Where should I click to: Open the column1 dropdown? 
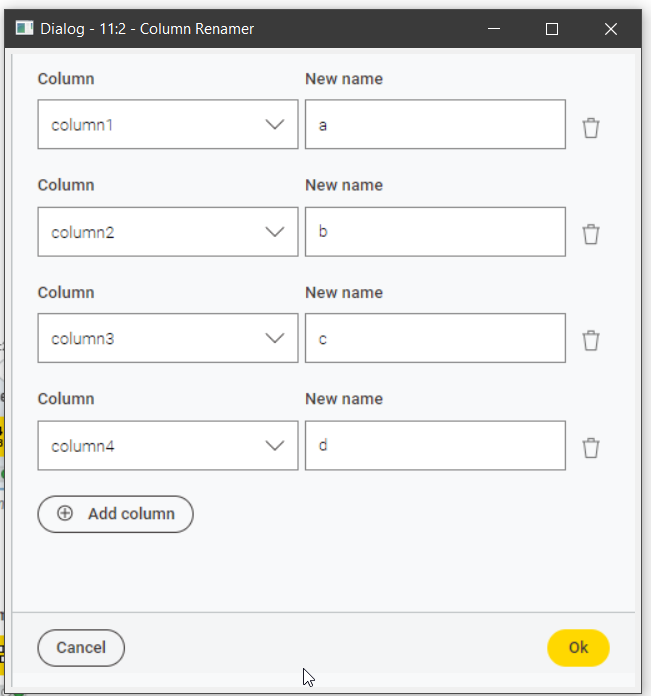(x=168, y=124)
